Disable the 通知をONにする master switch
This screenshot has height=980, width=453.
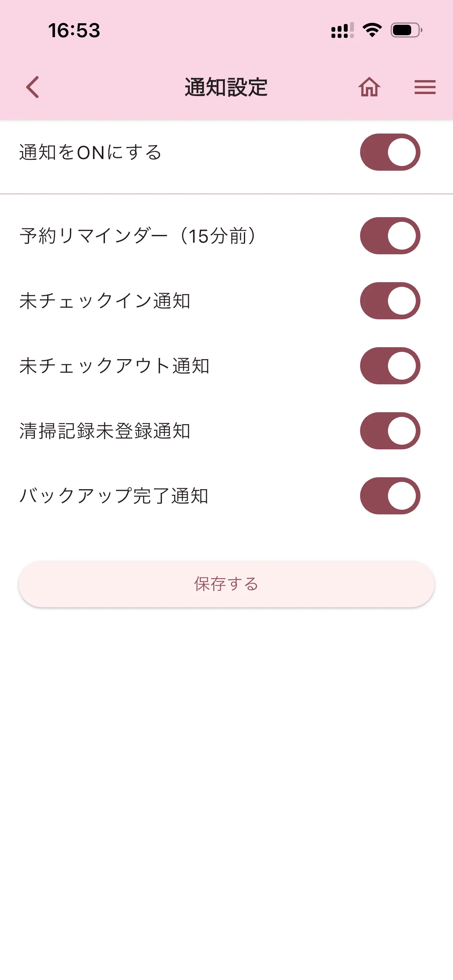390,152
